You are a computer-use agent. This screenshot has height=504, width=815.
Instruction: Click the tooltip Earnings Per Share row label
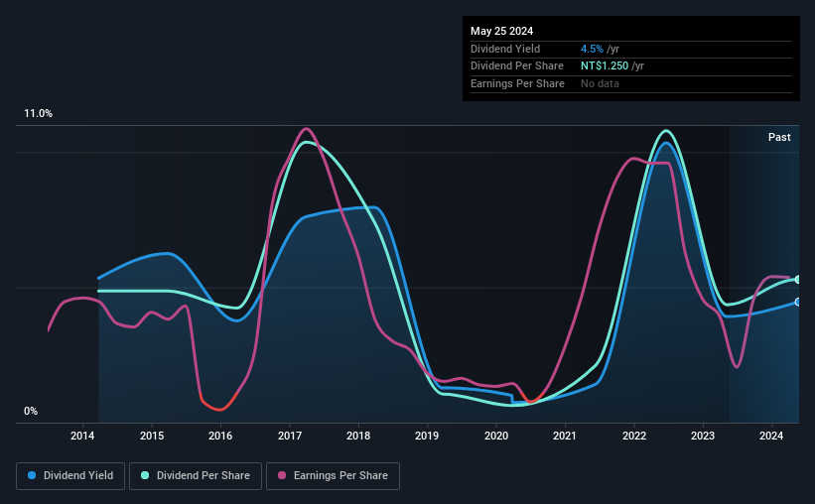pos(517,83)
